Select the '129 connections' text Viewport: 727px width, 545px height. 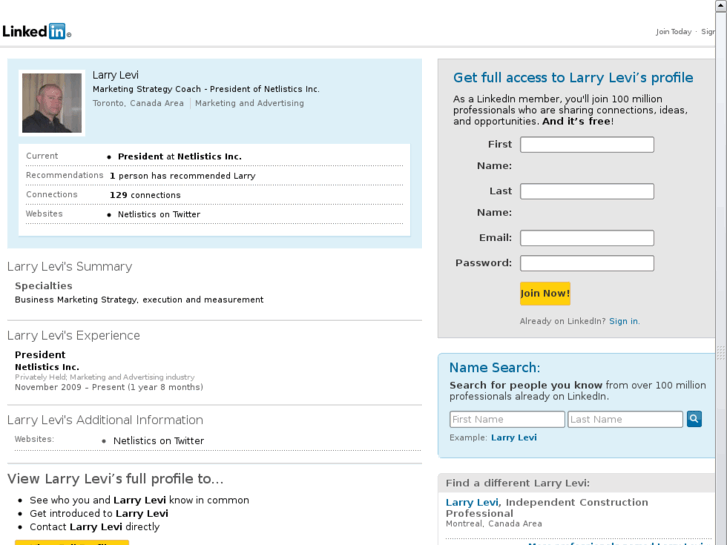coord(145,195)
